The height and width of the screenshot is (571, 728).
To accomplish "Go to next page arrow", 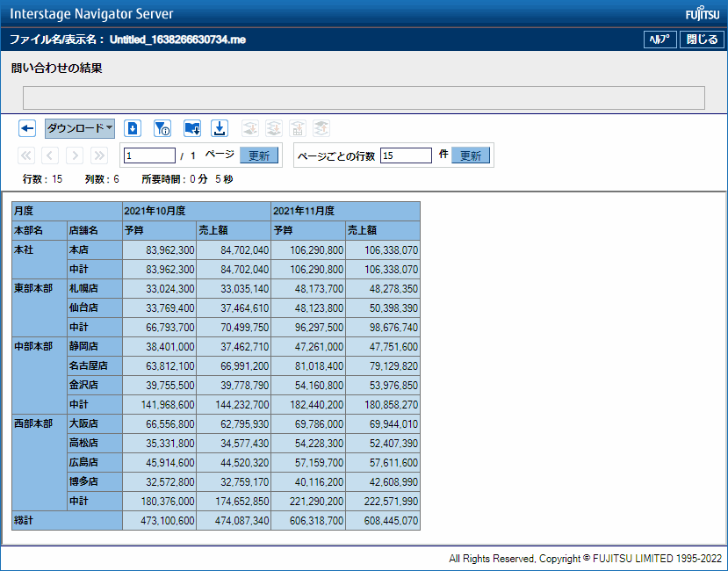I will 75,155.
